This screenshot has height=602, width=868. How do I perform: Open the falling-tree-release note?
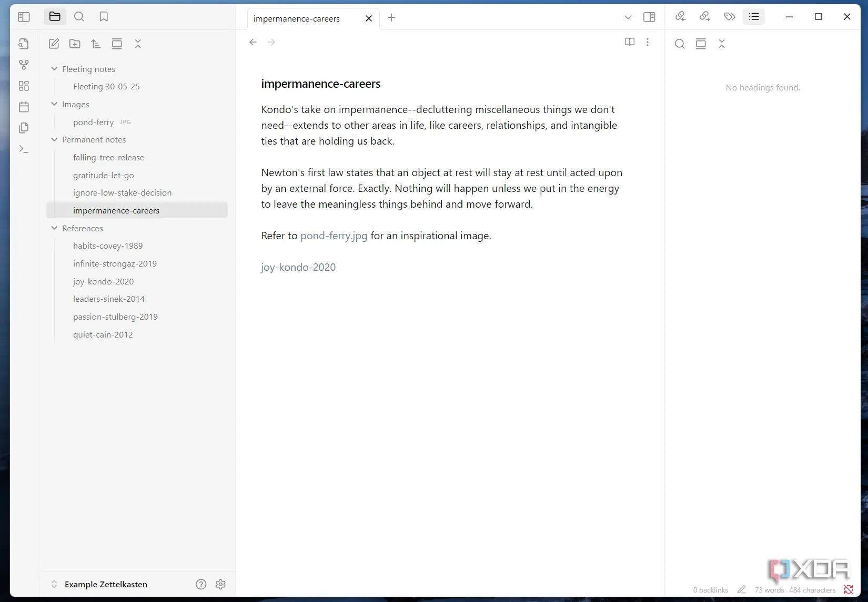(108, 157)
